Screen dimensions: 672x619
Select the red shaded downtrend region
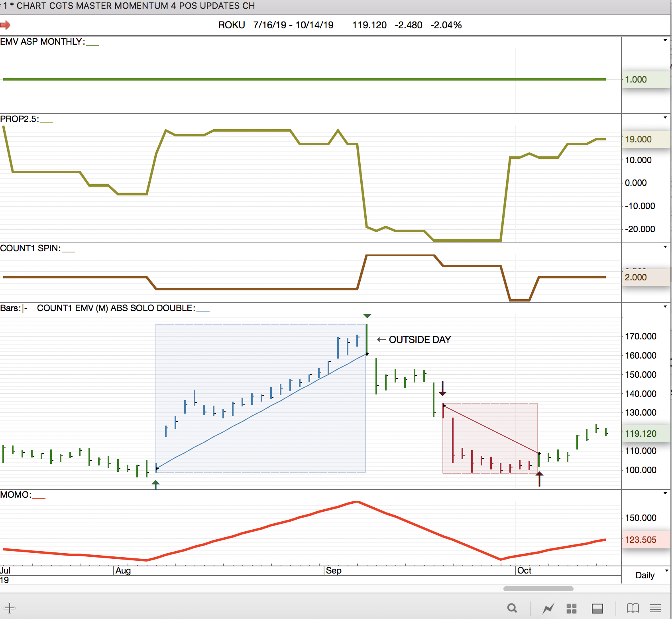click(490, 438)
